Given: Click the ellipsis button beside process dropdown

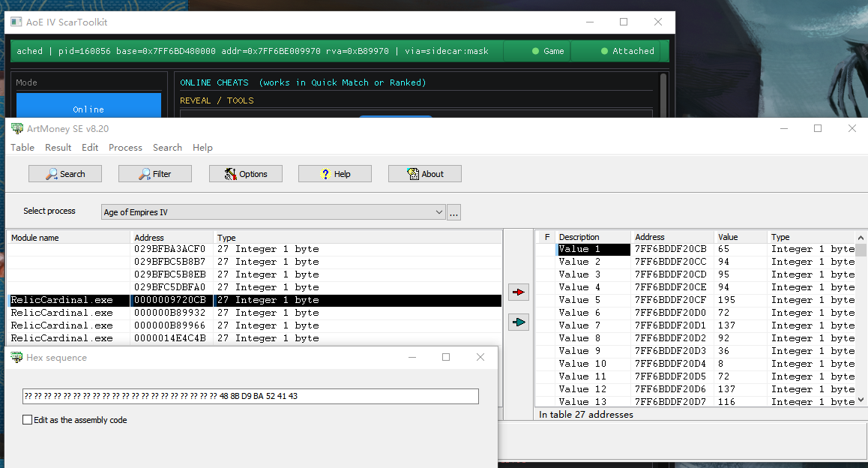Looking at the screenshot, I should click(454, 213).
